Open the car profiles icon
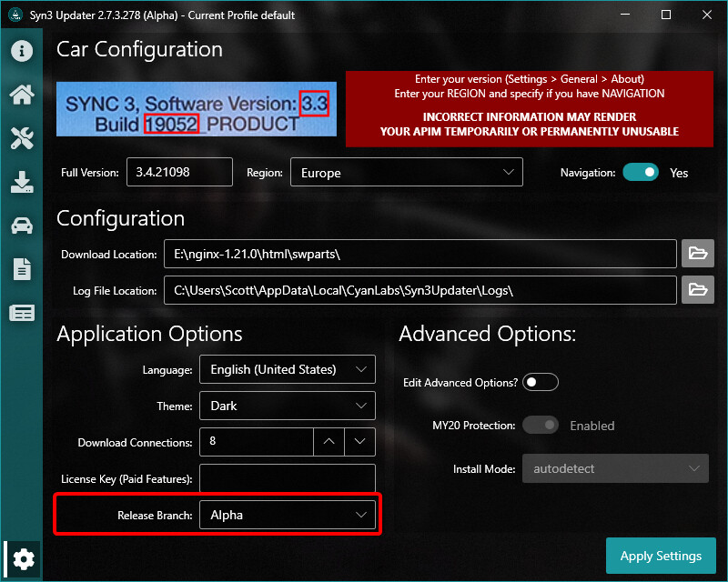Image resolution: width=728 pixels, height=582 pixels. click(x=22, y=226)
